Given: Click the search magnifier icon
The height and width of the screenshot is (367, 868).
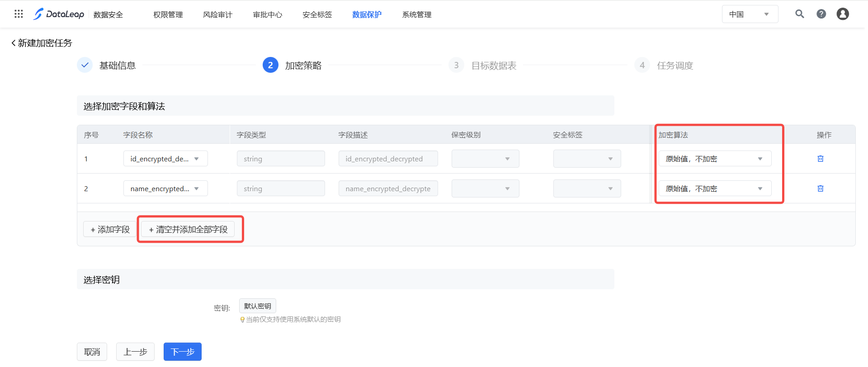Looking at the screenshot, I should [x=799, y=14].
